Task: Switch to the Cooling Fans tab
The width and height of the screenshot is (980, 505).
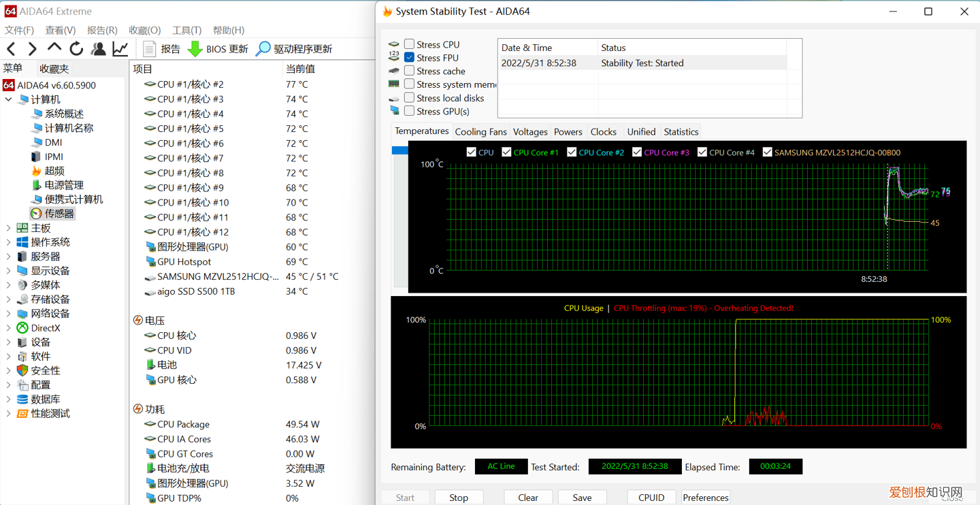Action: [x=480, y=132]
